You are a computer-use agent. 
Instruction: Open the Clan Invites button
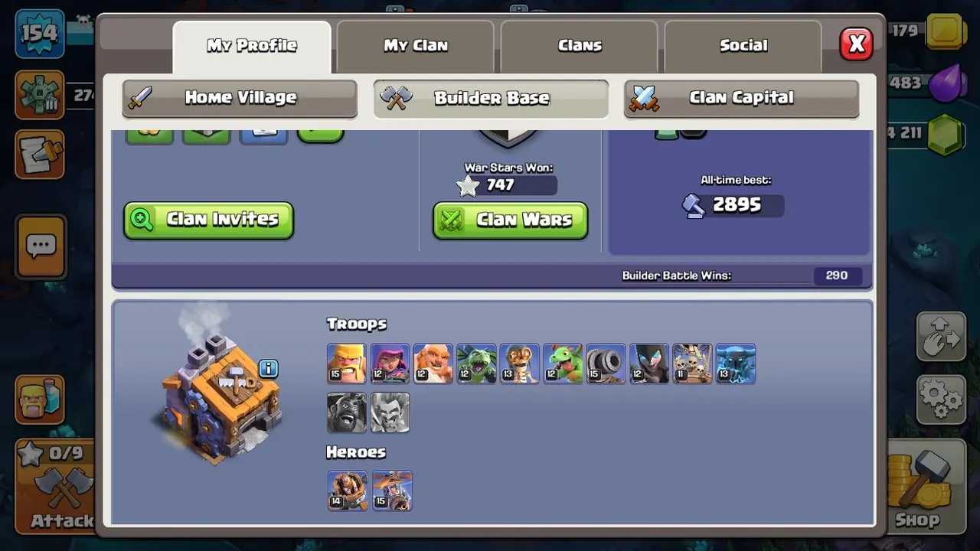(x=208, y=220)
